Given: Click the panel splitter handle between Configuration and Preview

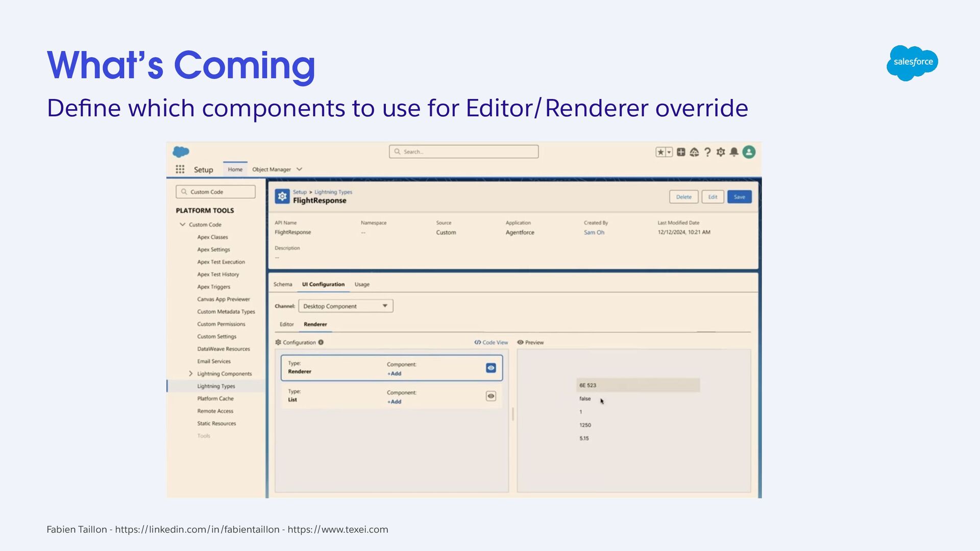Looking at the screenshot, I should (513, 414).
